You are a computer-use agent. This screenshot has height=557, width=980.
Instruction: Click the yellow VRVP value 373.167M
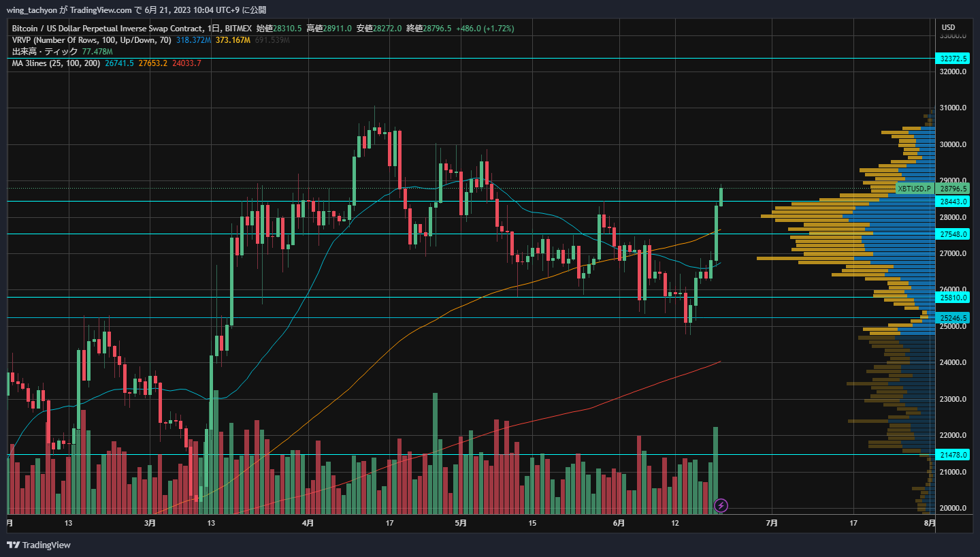pos(233,40)
